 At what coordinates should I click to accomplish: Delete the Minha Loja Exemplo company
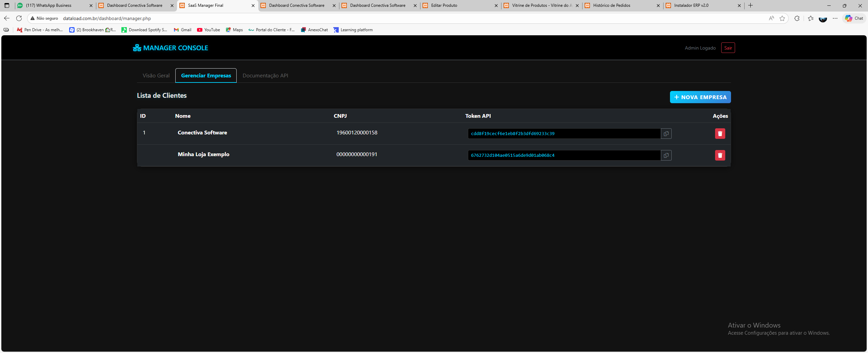click(x=720, y=155)
